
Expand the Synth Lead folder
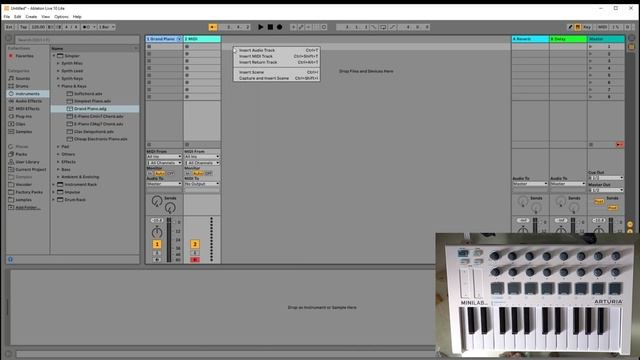coord(58,71)
